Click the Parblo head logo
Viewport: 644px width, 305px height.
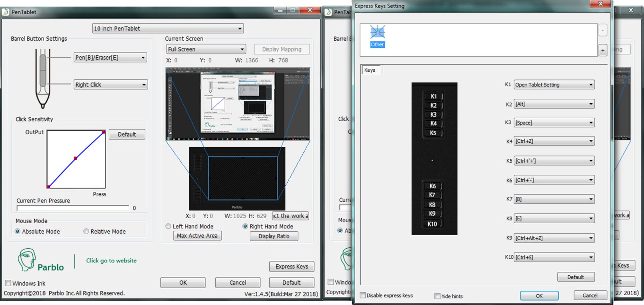(27, 259)
